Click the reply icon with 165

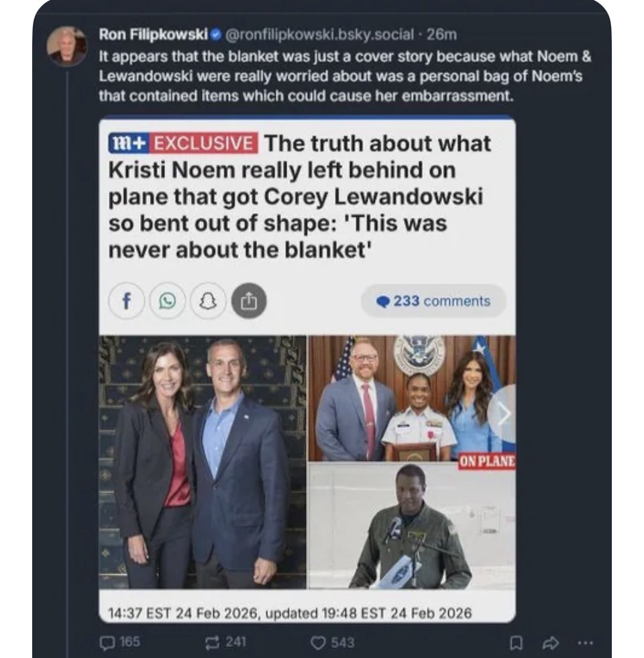click(119, 642)
